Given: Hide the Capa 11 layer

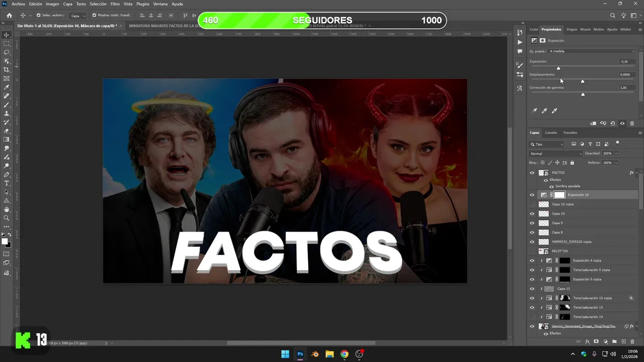Looking at the screenshot, I should coord(532,289).
